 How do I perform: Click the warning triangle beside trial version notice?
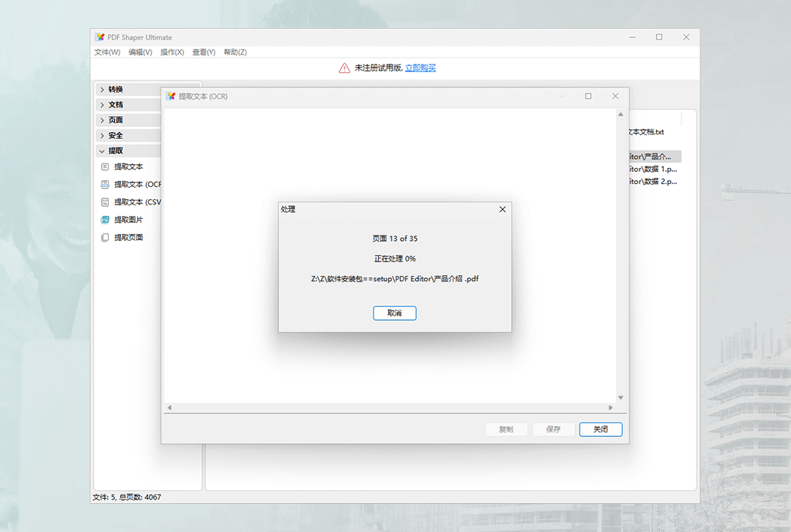[x=344, y=68]
